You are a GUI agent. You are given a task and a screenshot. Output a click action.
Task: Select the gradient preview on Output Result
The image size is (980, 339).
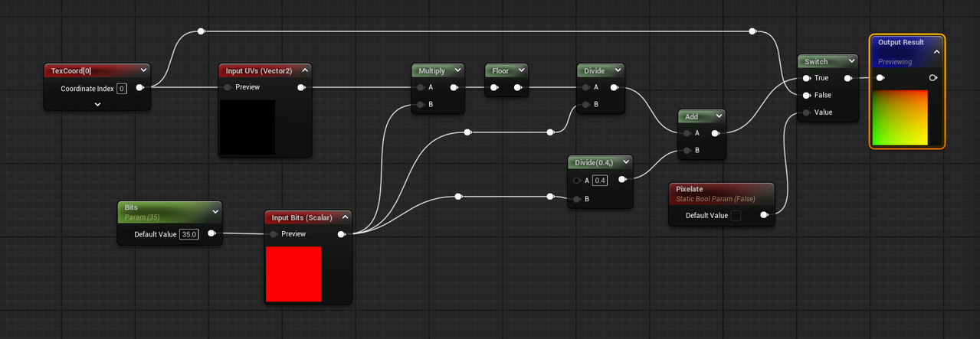[900, 118]
